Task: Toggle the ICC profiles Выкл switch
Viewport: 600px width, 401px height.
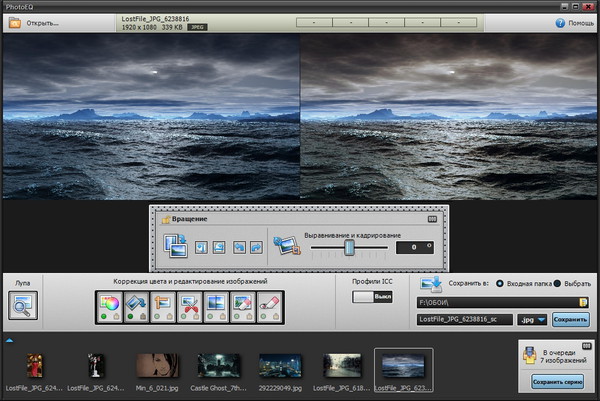Action: point(372,297)
